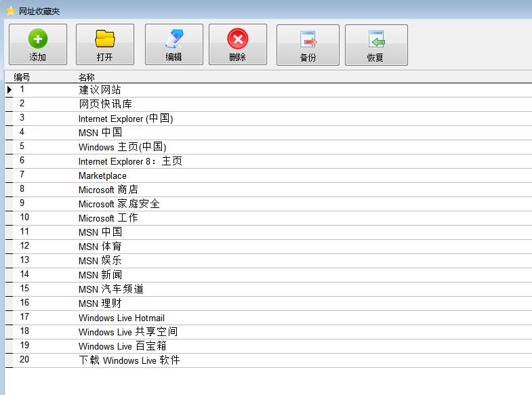532x395 pixels.
Task: Select the Marketplace row
Action: pyautogui.click(x=268, y=175)
